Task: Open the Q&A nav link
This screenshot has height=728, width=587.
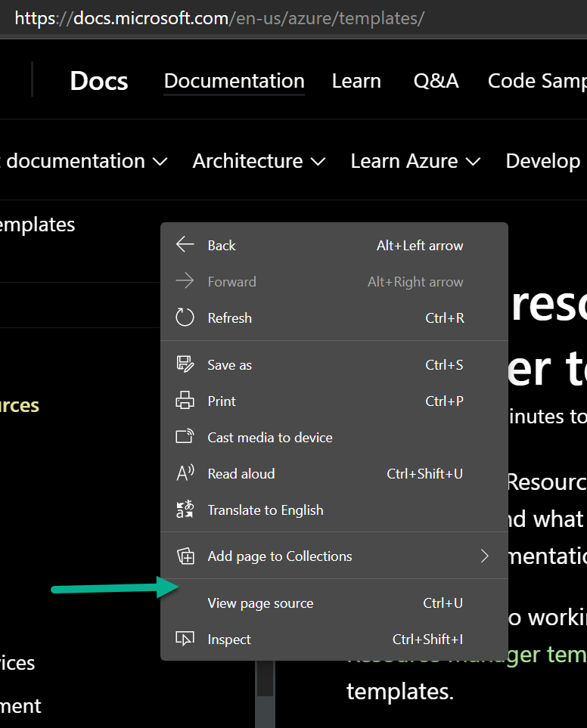Action: (x=436, y=81)
